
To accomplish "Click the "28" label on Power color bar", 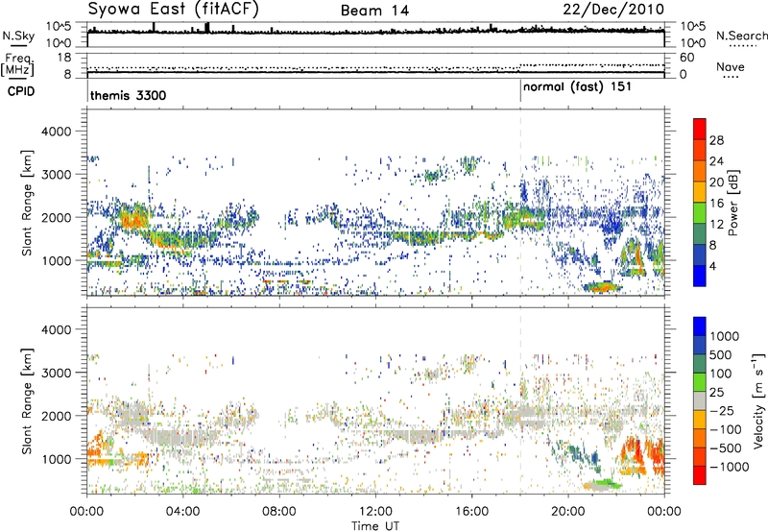I will click(x=716, y=140).
